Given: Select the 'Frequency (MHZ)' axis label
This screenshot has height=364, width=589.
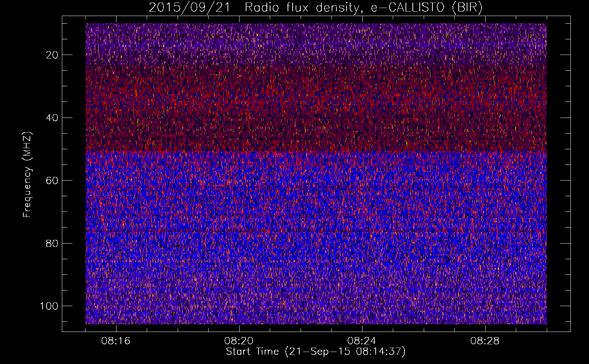Looking at the screenshot, I should click(27, 175).
